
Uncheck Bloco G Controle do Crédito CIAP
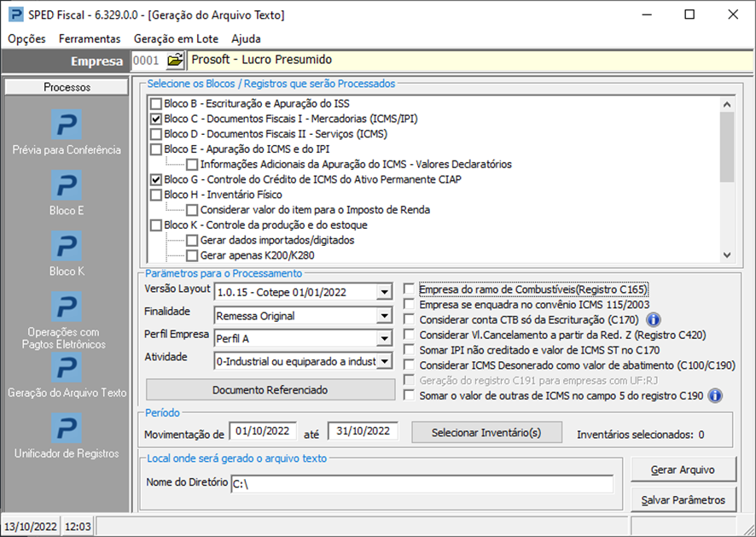coord(156,179)
